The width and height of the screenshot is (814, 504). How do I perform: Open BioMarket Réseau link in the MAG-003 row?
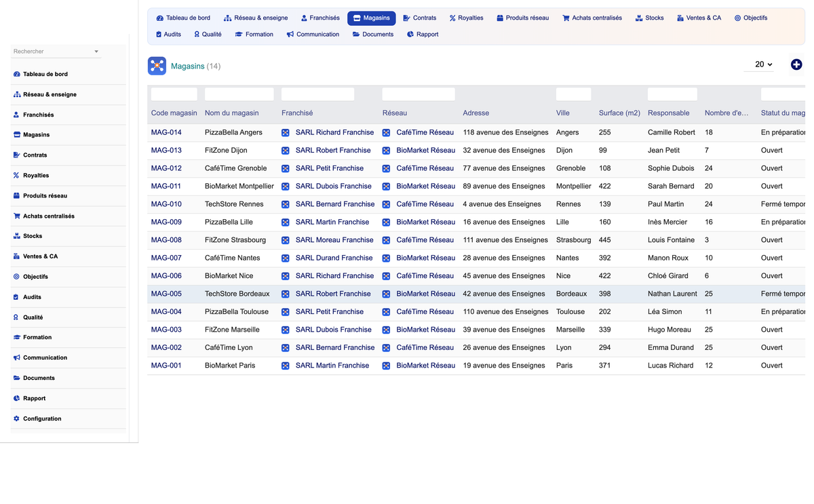[x=426, y=330]
